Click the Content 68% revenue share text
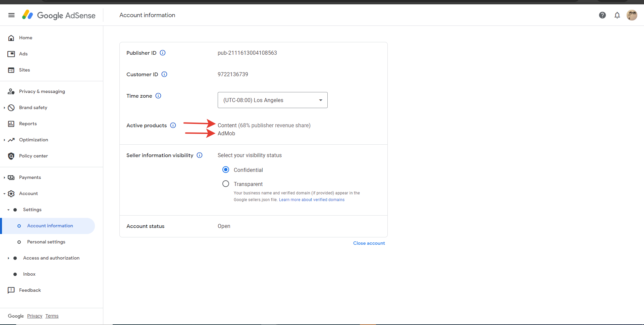Viewport: 644px width, 325px height. click(264, 125)
